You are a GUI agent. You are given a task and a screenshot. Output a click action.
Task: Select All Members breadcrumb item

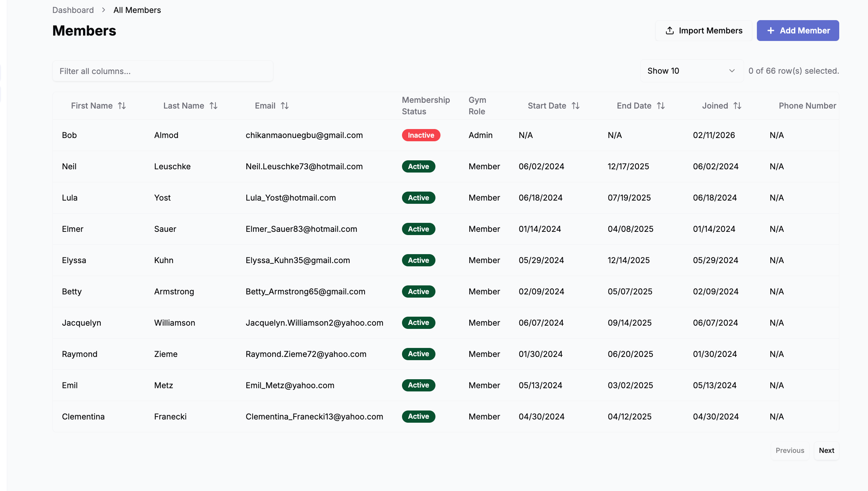(137, 10)
